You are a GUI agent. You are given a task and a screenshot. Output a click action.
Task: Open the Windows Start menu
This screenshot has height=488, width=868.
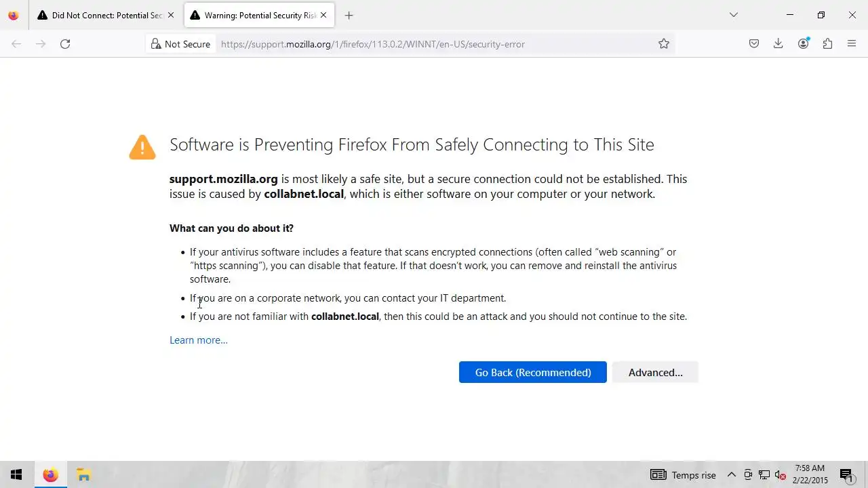tap(16, 475)
